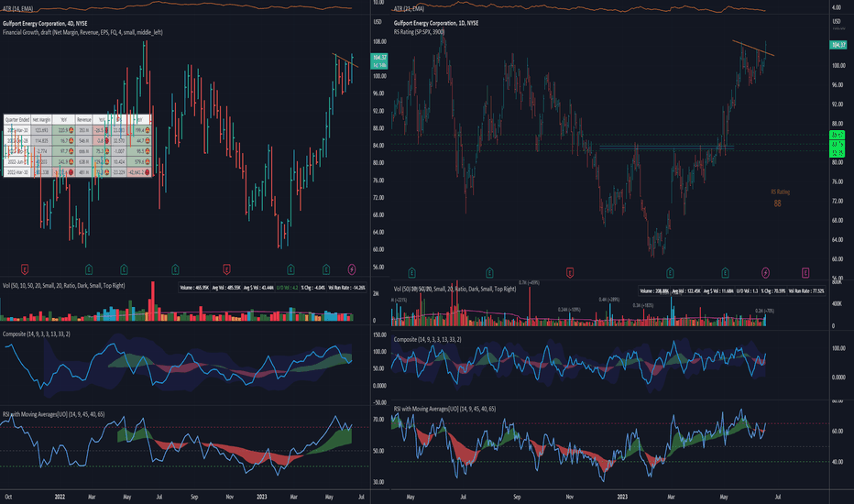854x504 pixels.
Task: Click the -42,641.2 EPS growth cell
Action: [139, 172]
